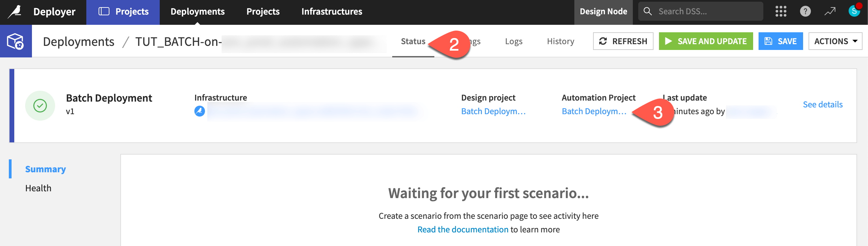Image resolution: width=868 pixels, height=246 pixels.
Task: Click the green SAVE AND UPDATE button
Action: pyautogui.click(x=706, y=41)
